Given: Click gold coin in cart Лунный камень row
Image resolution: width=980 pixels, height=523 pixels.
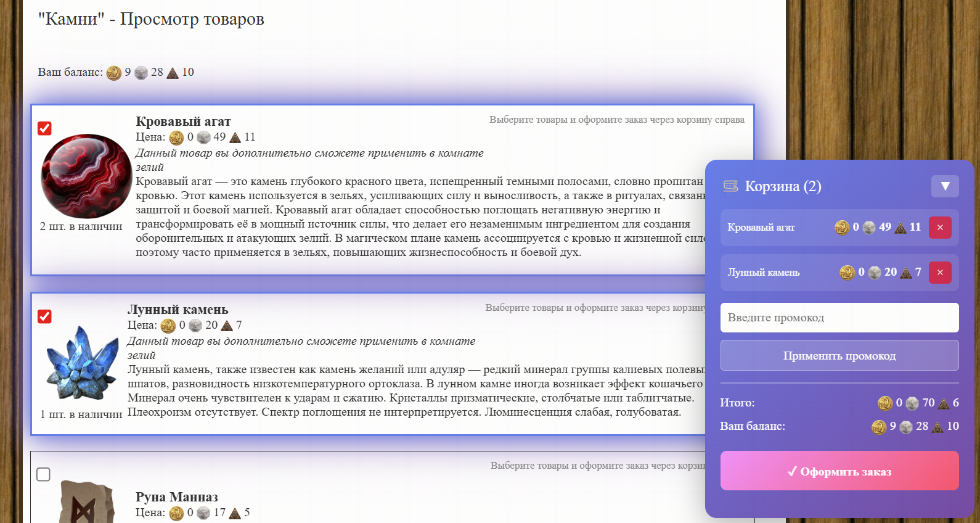Looking at the screenshot, I should 847,273.
